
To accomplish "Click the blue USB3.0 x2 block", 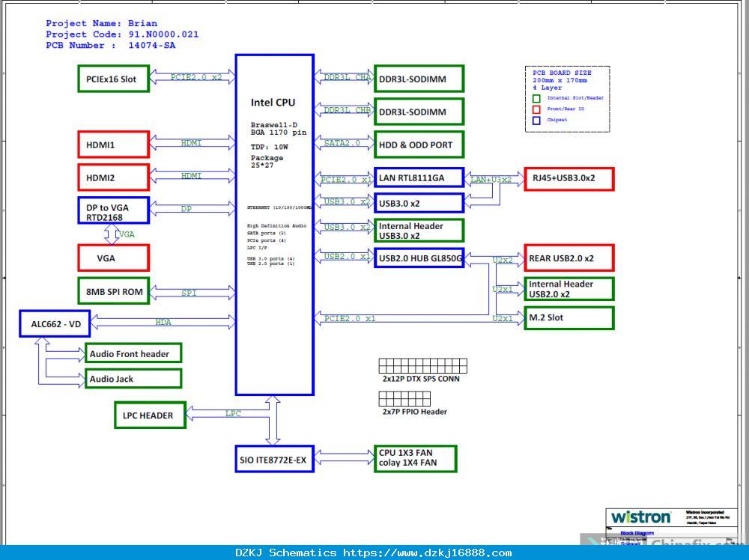I will pyautogui.click(x=419, y=203).
